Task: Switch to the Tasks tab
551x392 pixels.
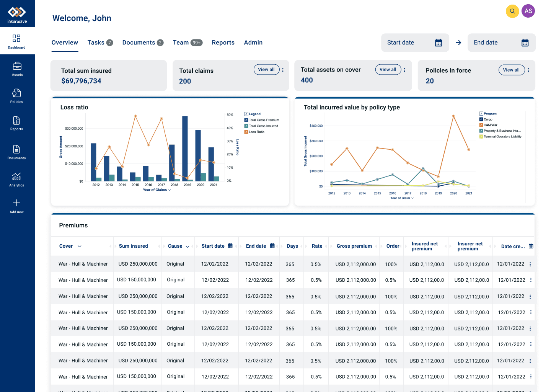Action: 100,42
